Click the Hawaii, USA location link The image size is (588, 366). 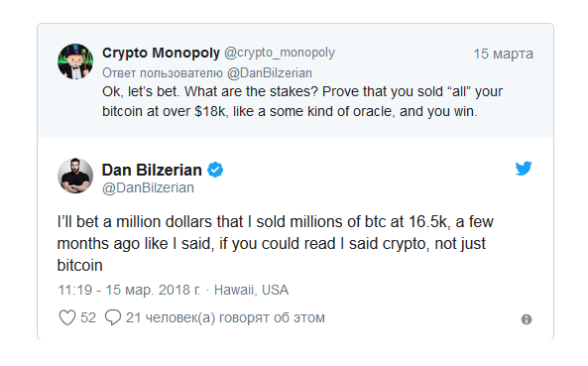coord(251,290)
